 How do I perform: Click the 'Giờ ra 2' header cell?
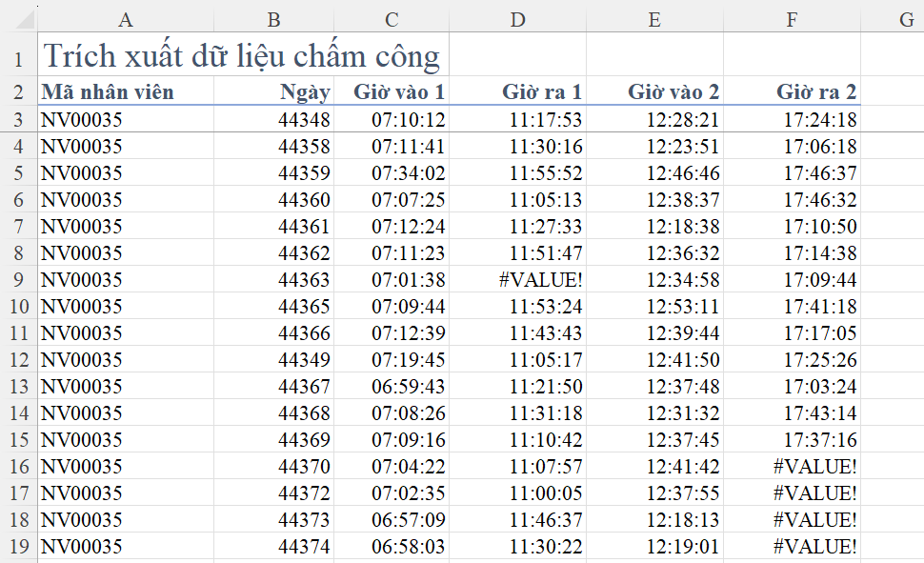point(816,92)
